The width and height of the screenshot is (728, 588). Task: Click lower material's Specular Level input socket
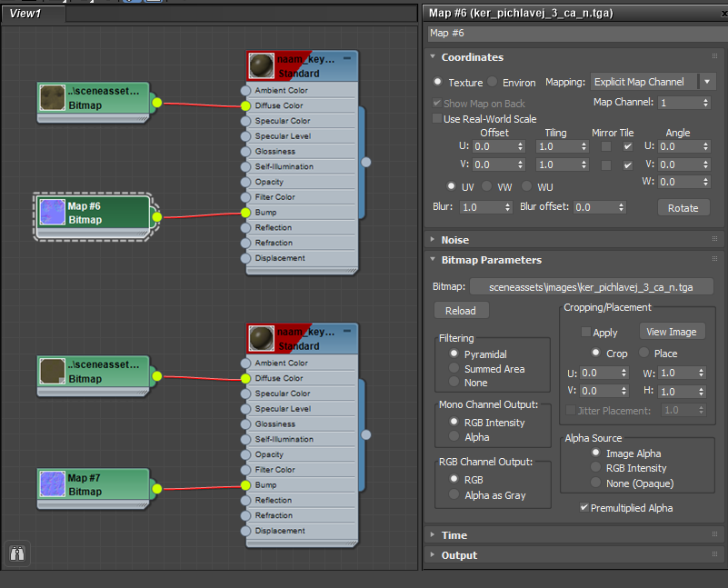pyautogui.click(x=245, y=409)
